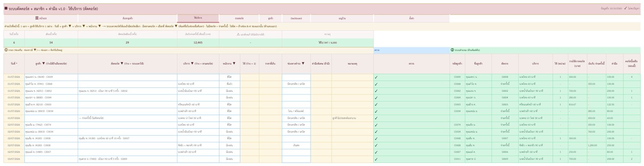The image size is (644, 166).
Task: Open the Dashboard tab
Action: (x=296, y=18)
